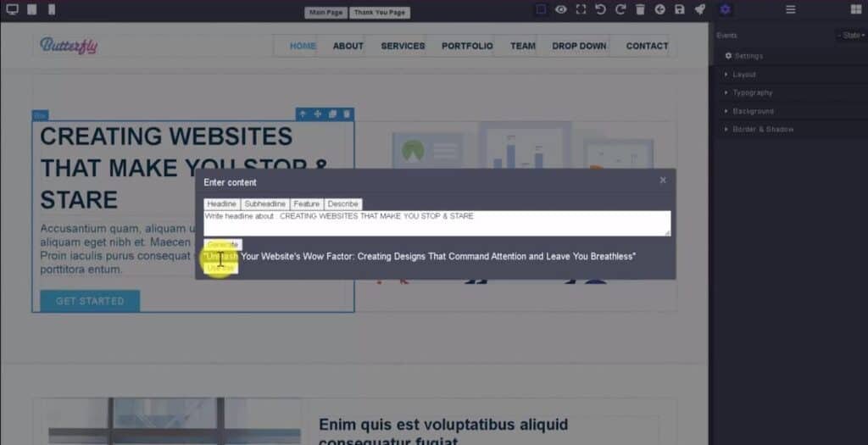
Task: Clear canvas with trash icon in toolbar
Action: point(640,9)
